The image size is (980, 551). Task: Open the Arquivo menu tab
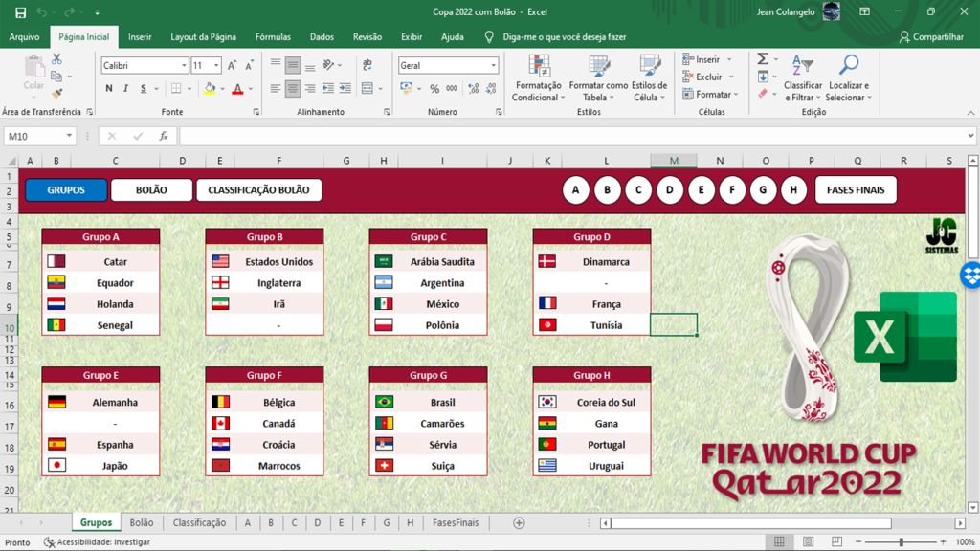pyautogui.click(x=24, y=37)
